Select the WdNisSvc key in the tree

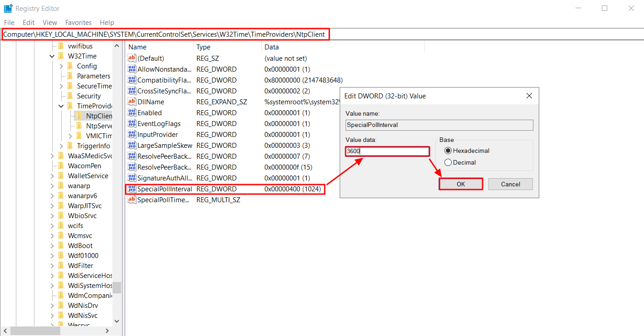click(83, 316)
